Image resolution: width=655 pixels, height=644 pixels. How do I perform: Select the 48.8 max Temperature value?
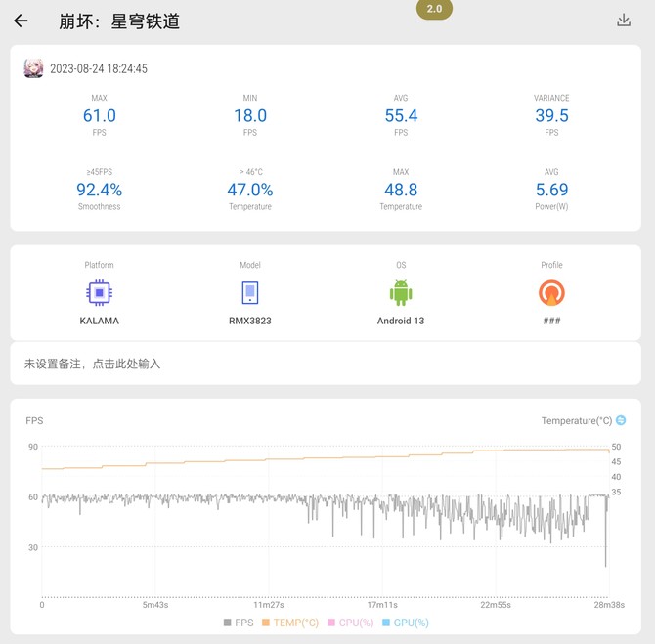click(x=401, y=190)
